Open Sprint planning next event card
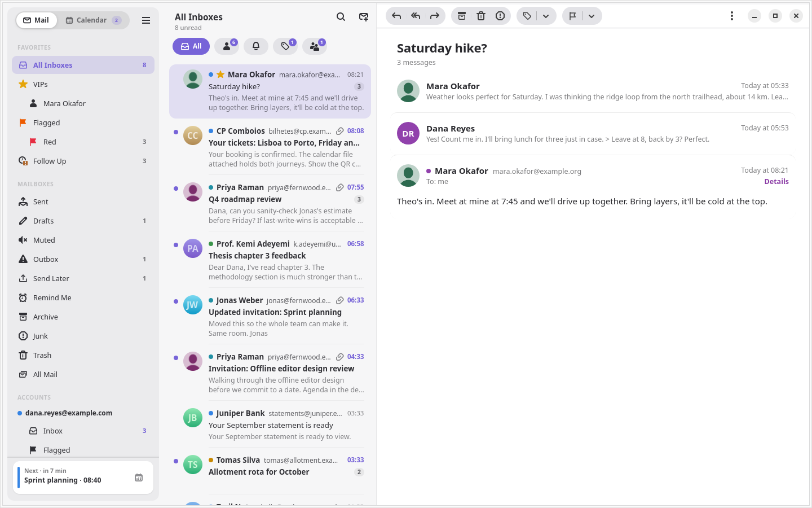The image size is (812, 508). pos(83,478)
